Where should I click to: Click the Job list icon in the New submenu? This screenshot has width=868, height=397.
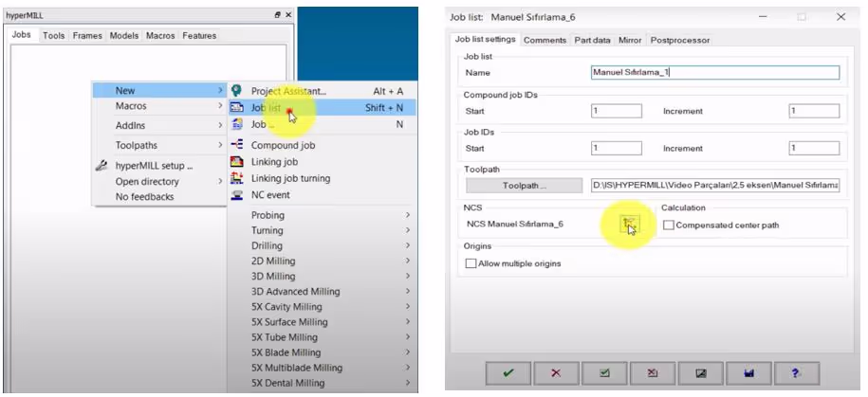click(x=237, y=108)
